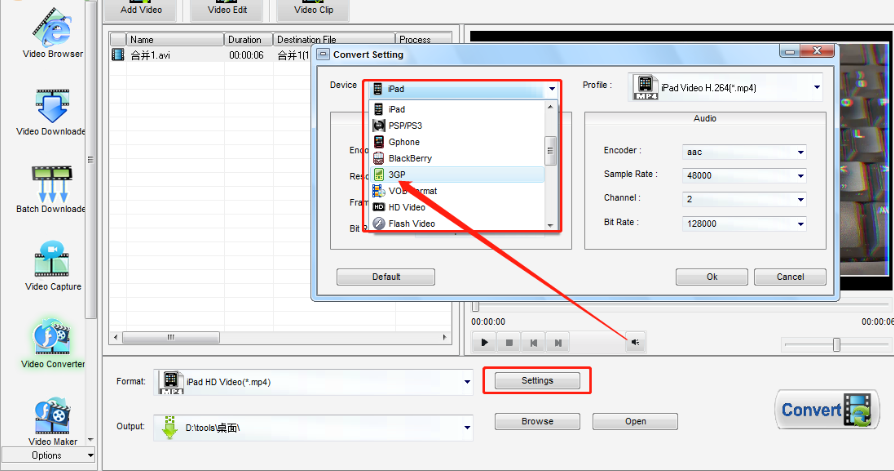Choose VOB format in the device list
The height and width of the screenshot is (471, 894).
coord(457,191)
